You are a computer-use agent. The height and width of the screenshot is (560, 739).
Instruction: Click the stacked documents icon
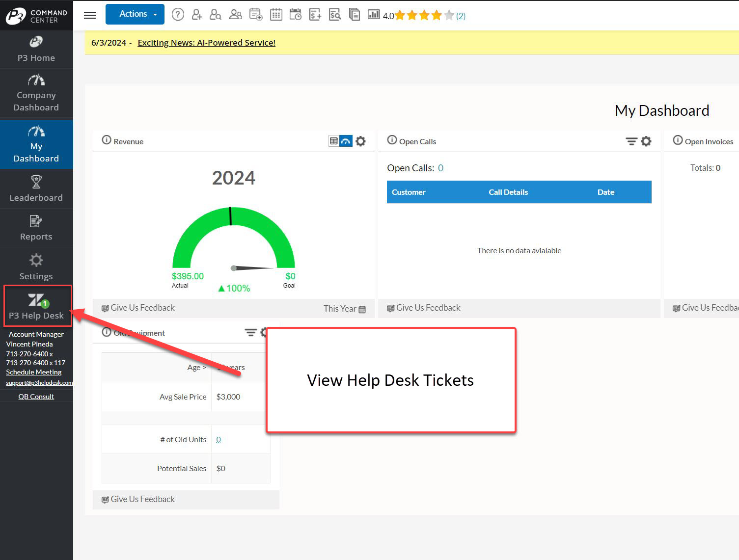(x=354, y=15)
